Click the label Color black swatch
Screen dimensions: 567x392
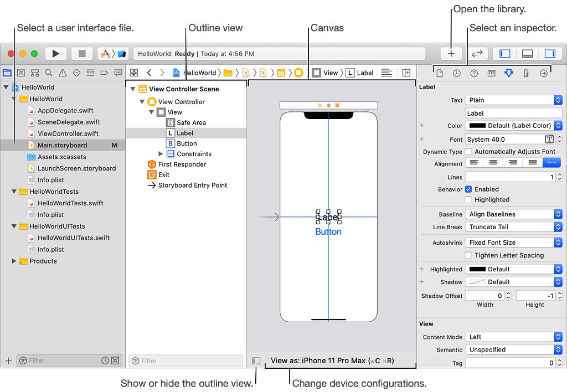click(x=477, y=126)
